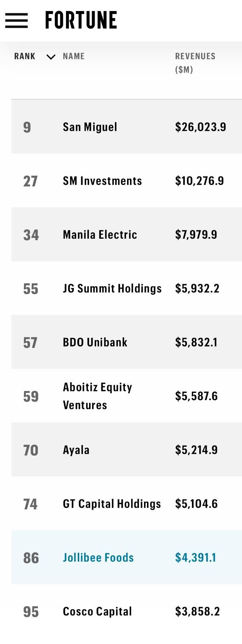Click Jollibee Foods revenue $4,391.1
This screenshot has width=242, height=644.
[x=195, y=558]
